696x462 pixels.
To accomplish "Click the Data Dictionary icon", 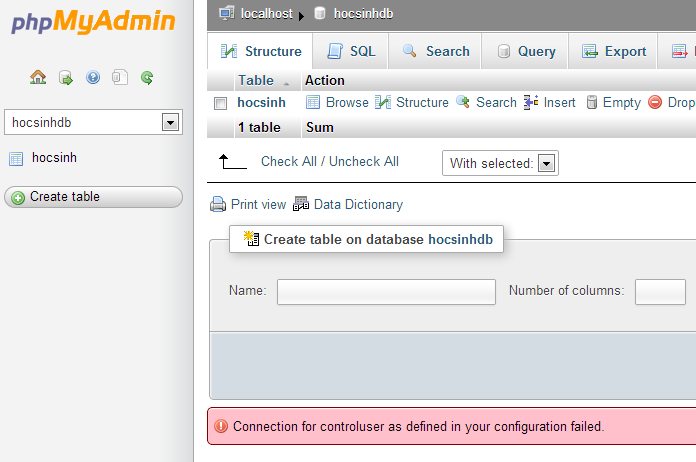I will (301, 204).
